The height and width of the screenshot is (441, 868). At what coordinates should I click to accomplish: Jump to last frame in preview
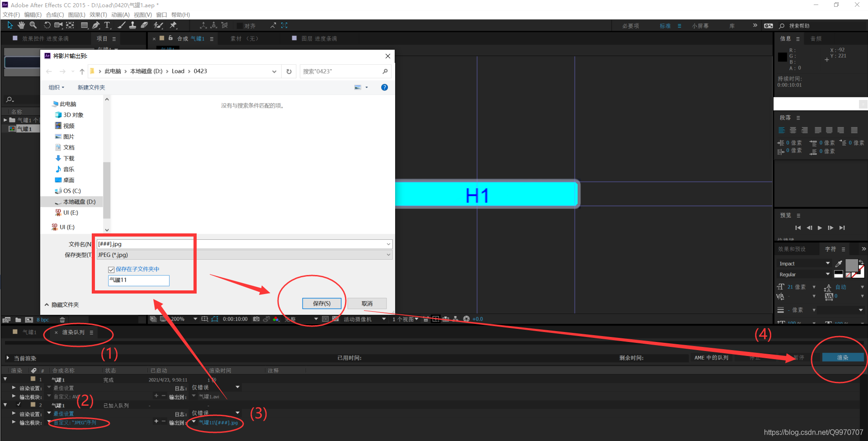(842, 228)
